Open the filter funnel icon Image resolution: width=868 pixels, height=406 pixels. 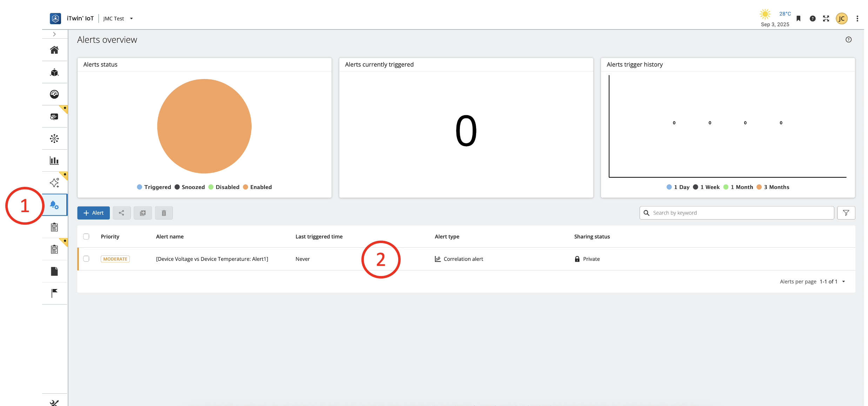[x=846, y=213]
